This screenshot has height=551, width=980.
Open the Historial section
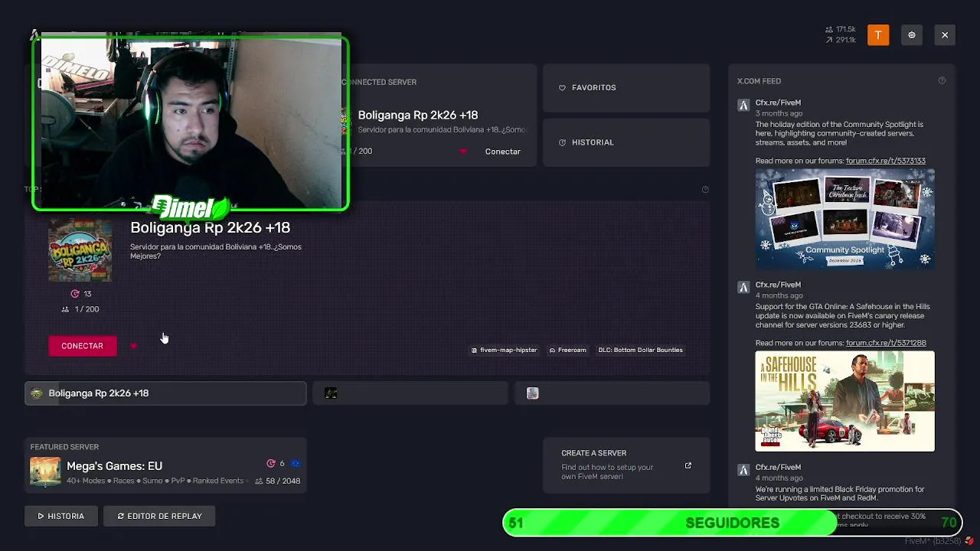tap(626, 142)
